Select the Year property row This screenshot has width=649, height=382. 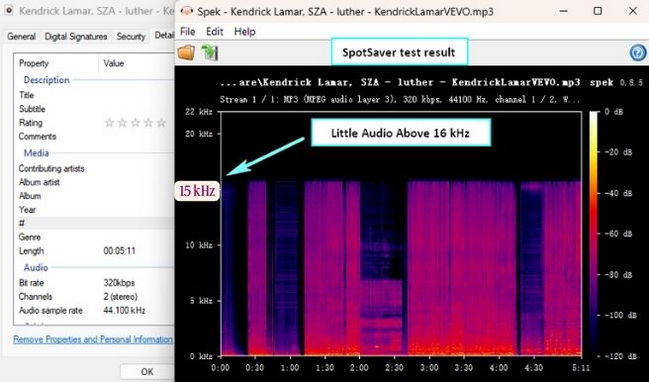coord(94,209)
